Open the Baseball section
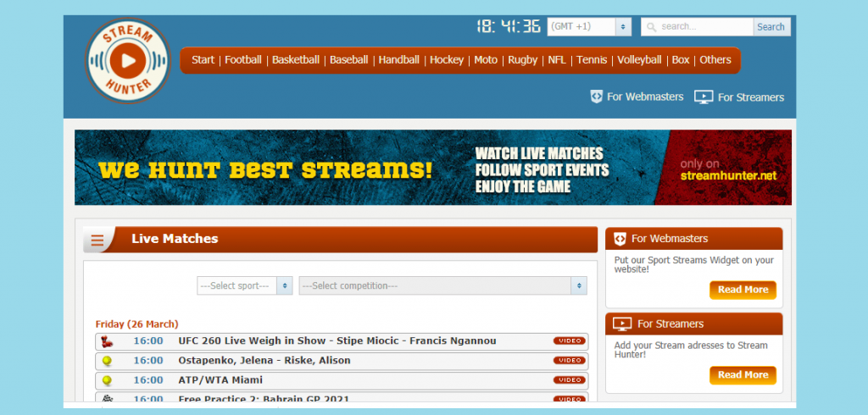 [348, 60]
